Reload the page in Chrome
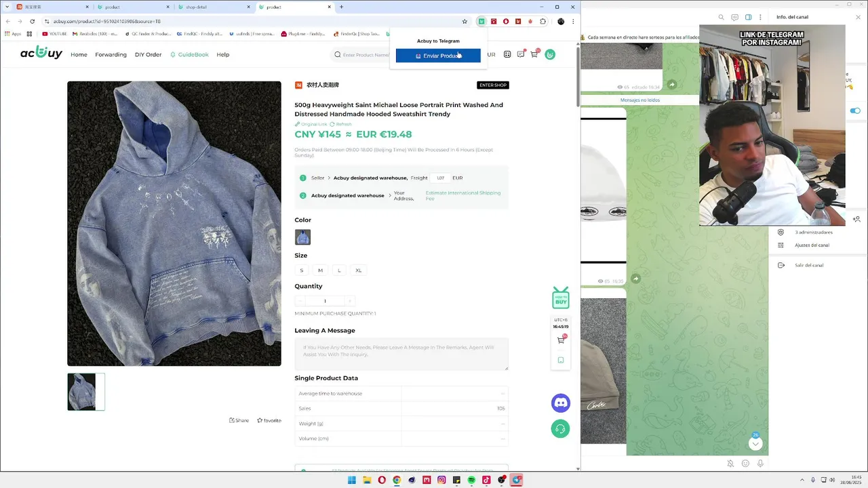 pyautogui.click(x=32, y=22)
